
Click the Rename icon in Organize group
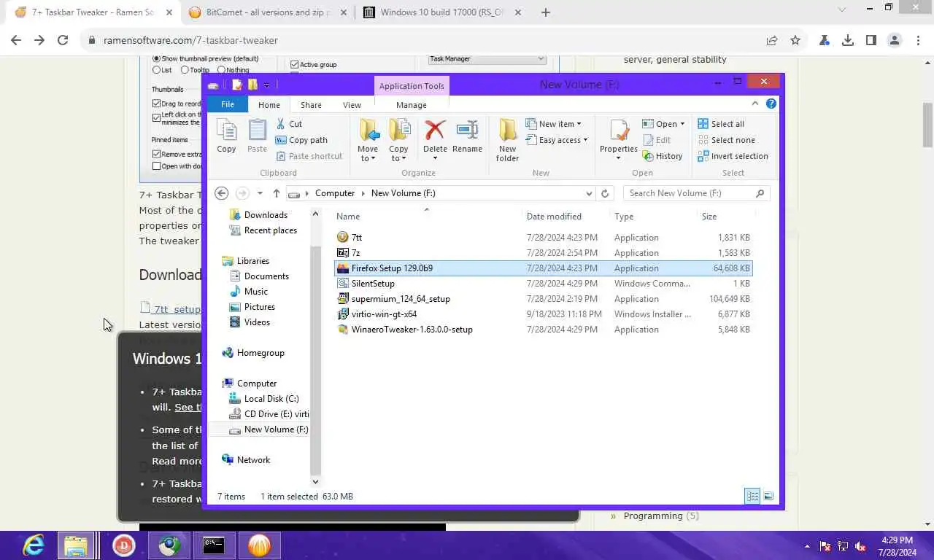[467, 130]
